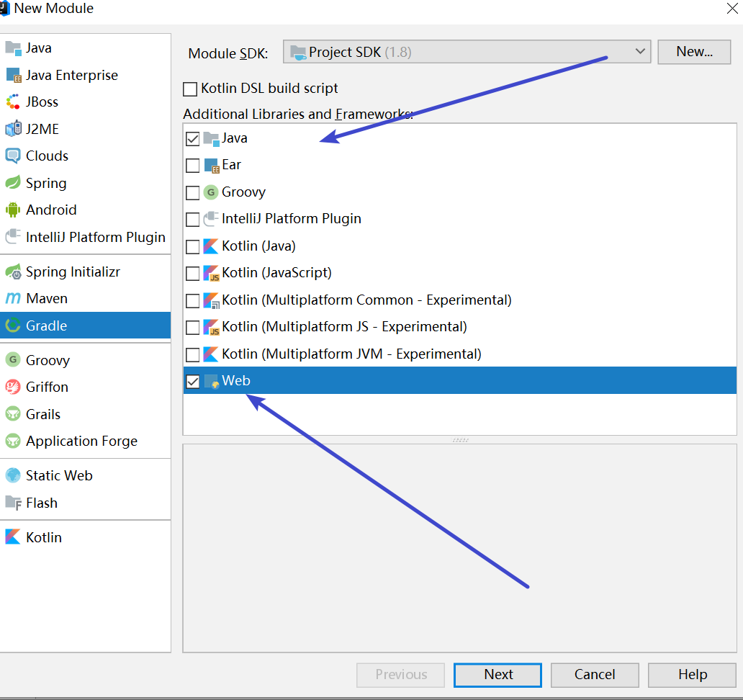
Task: Click the Java Enterprise icon
Action: coord(13,76)
